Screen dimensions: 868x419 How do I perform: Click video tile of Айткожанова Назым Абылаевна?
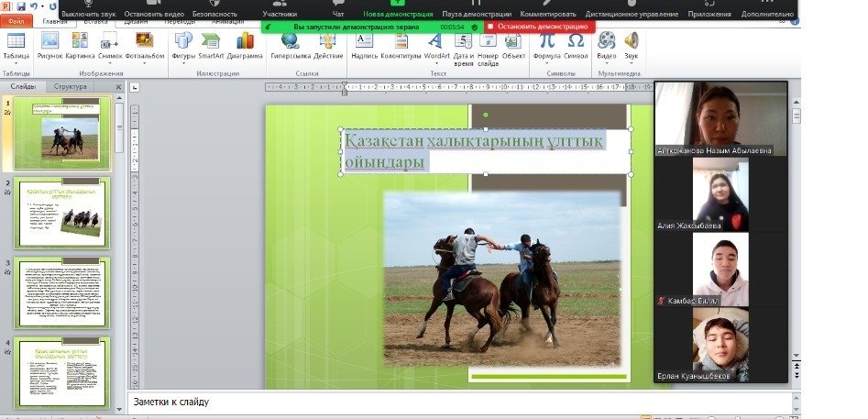(720, 118)
